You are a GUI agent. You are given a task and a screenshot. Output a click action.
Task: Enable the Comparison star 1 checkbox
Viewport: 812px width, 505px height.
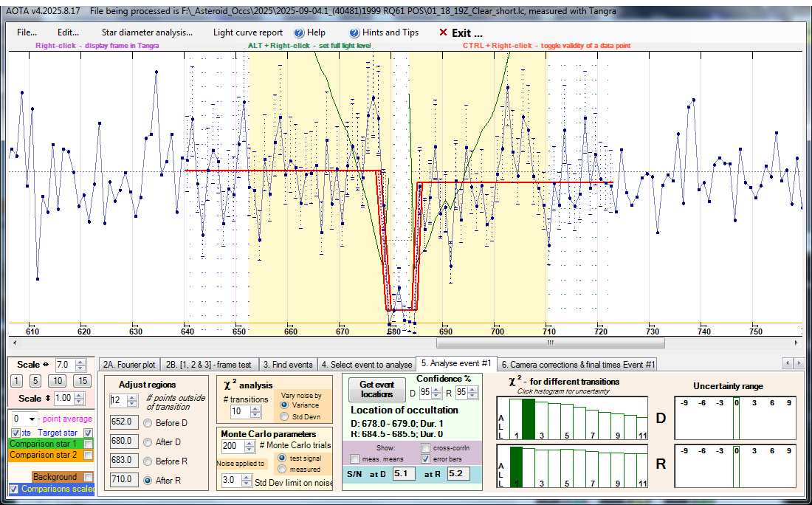[89, 444]
